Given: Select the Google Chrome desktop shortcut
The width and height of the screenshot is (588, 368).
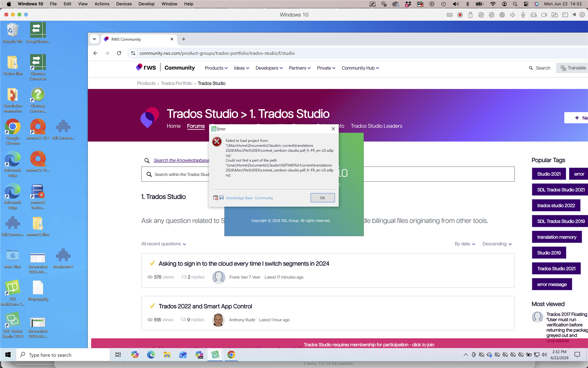Looking at the screenshot, I should (12, 132).
